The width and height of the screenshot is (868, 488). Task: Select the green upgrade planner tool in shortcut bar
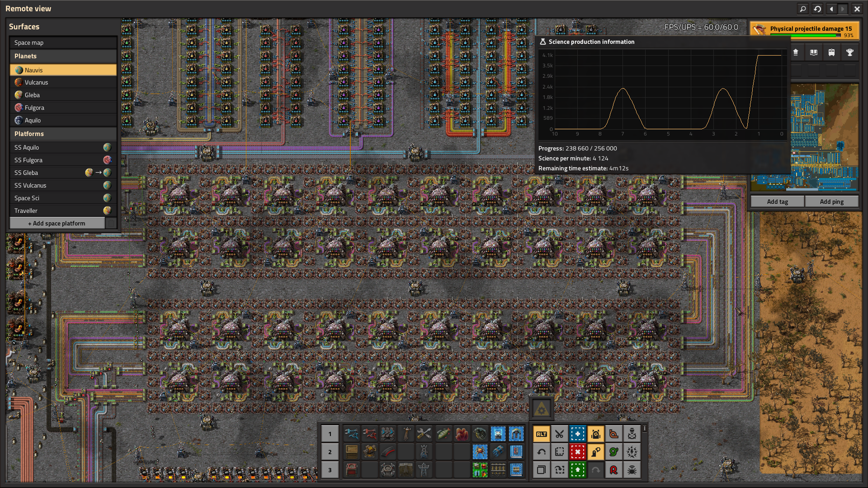pos(577,470)
